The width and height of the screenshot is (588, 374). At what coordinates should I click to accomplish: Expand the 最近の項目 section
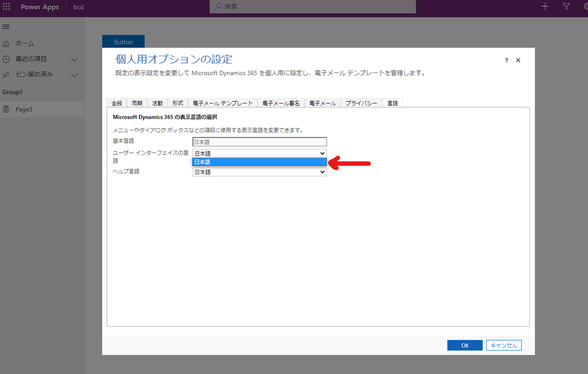click(x=74, y=59)
